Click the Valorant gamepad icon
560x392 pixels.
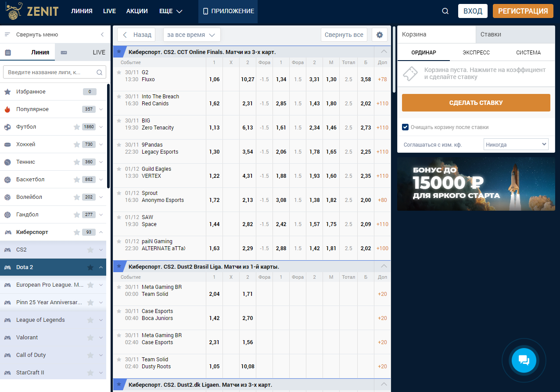[x=7, y=338]
